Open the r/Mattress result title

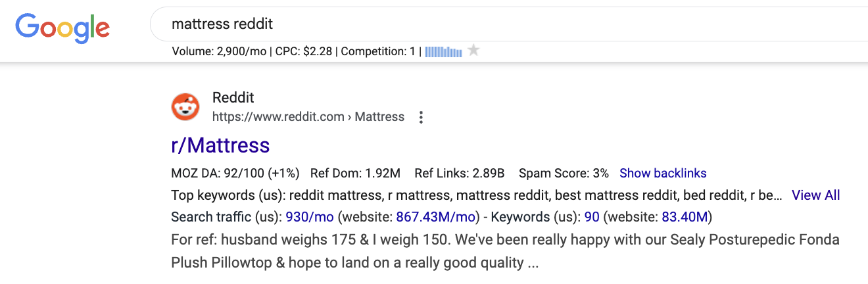(x=220, y=145)
